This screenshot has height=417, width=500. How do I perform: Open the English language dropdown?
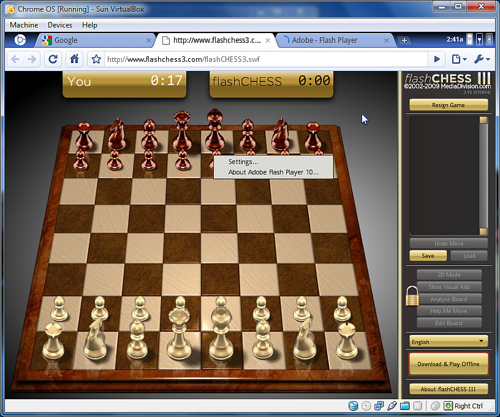click(x=448, y=341)
